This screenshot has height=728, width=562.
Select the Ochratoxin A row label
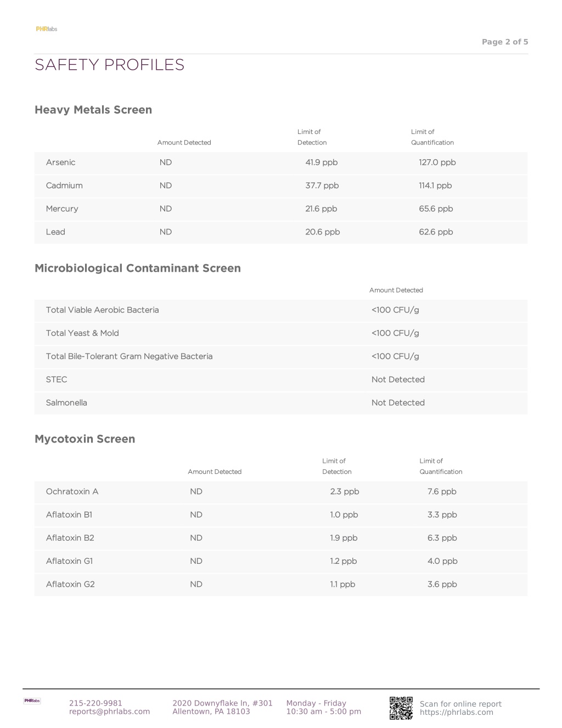coord(72,491)
